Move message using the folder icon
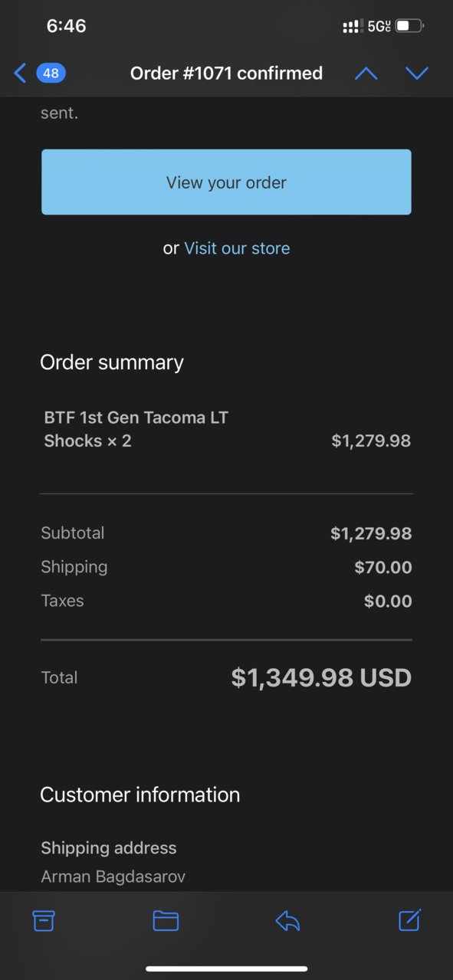Screen dimensions: 453x980 [x=166, y=920]
